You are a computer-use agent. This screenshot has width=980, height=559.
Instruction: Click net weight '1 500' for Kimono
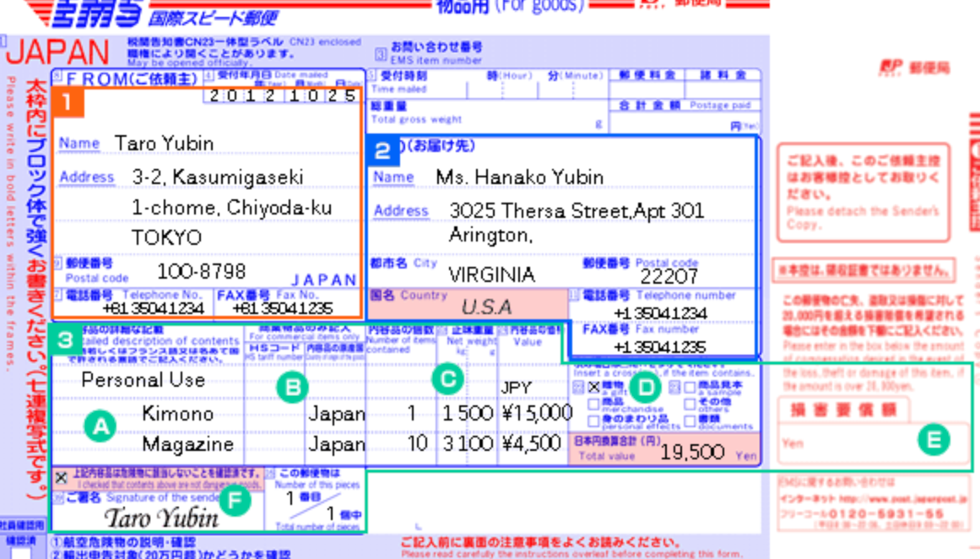coord(468,413)
